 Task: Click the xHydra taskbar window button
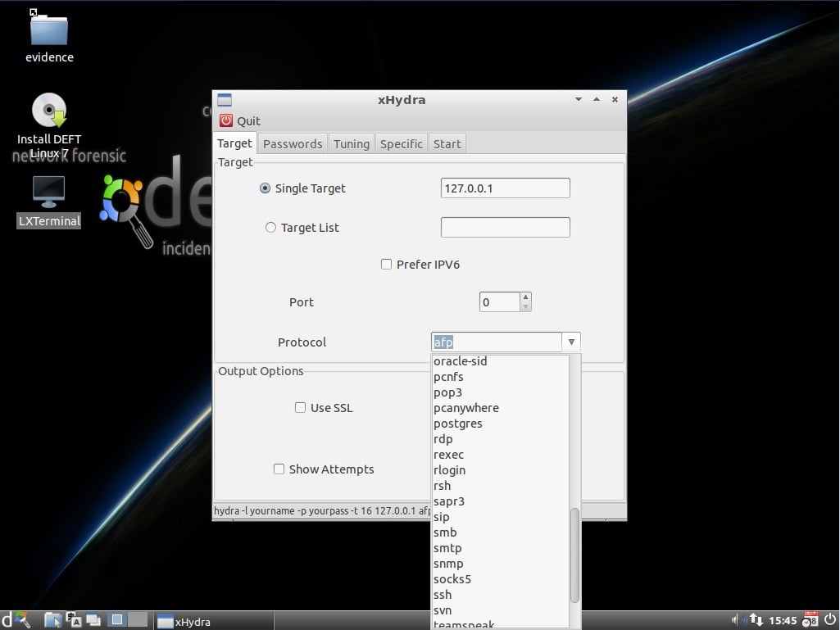tap(214, 621)
